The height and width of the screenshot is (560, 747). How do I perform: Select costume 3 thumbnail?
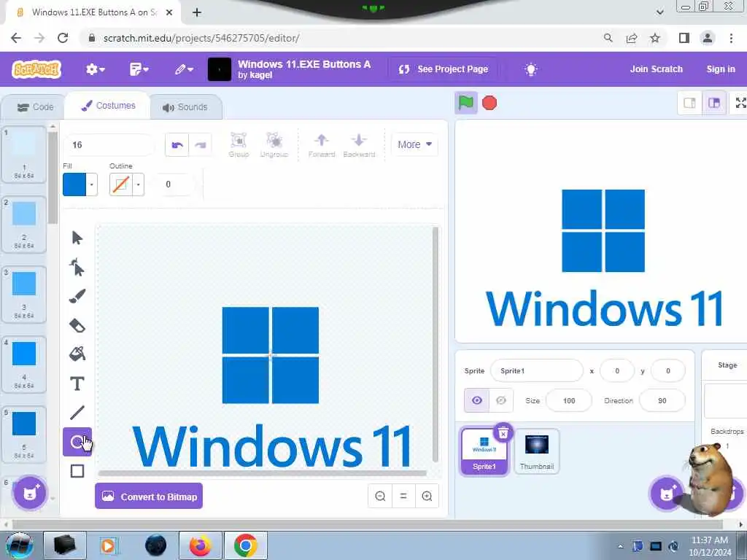[24, 295]
